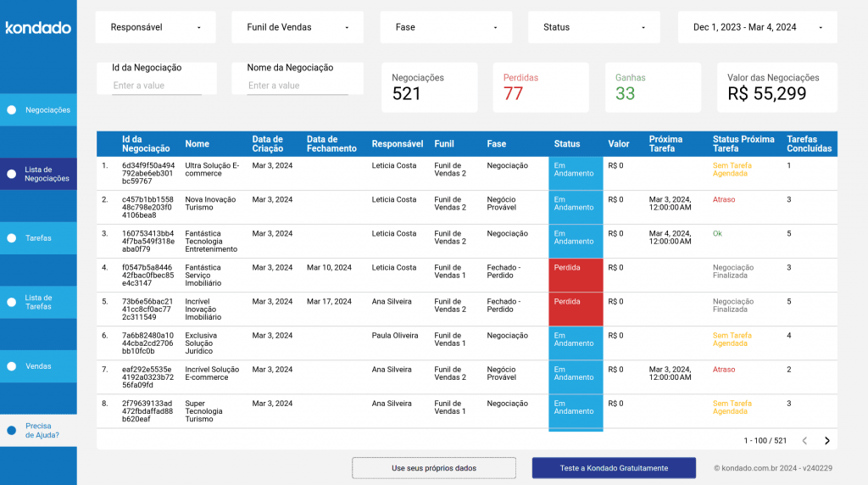The image size is (868, 485).
Task: Expand the Funil de Vendas dropdown
Action: coord(297,27)
